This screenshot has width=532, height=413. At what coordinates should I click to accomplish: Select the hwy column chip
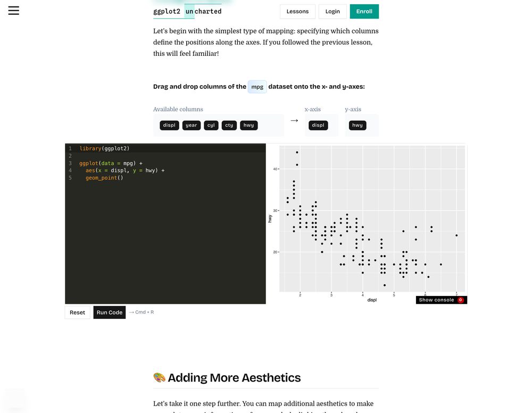(248, 125)
